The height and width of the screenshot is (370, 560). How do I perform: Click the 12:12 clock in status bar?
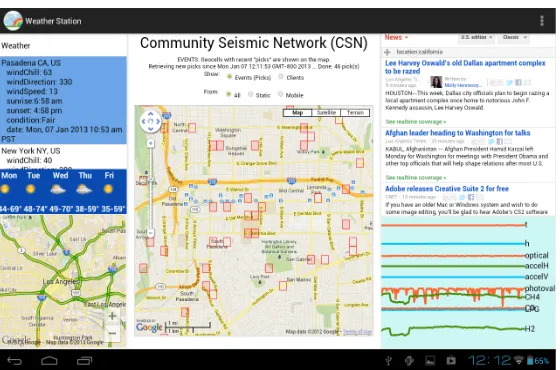pyautogui.click(x=489, y=360)
